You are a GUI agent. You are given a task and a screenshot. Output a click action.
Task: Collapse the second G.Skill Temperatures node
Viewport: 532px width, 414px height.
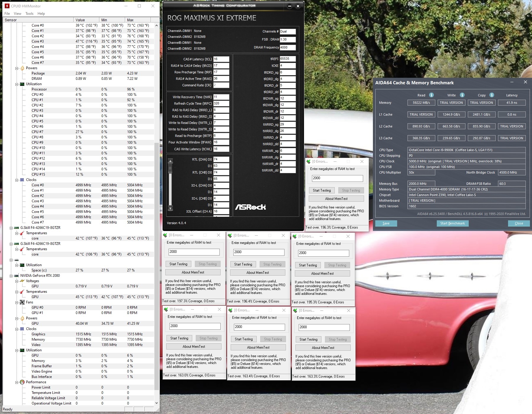click(x=17, y=249)
